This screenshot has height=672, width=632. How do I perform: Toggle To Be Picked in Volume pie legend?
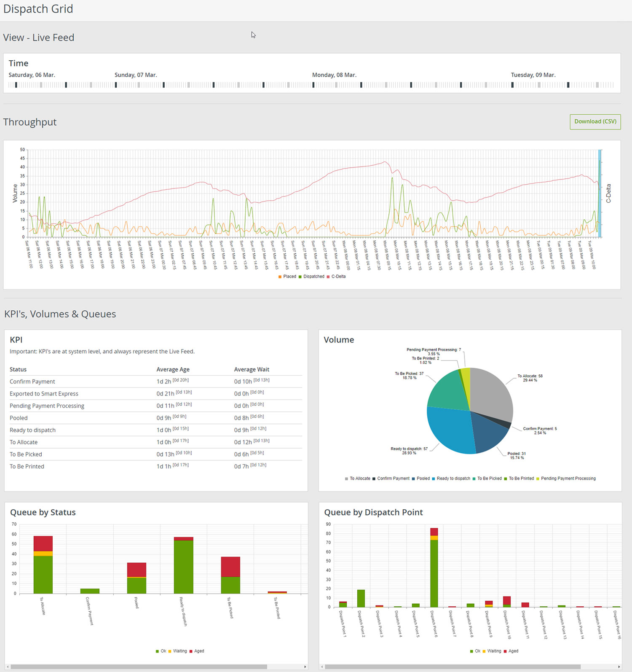[487, 478]
